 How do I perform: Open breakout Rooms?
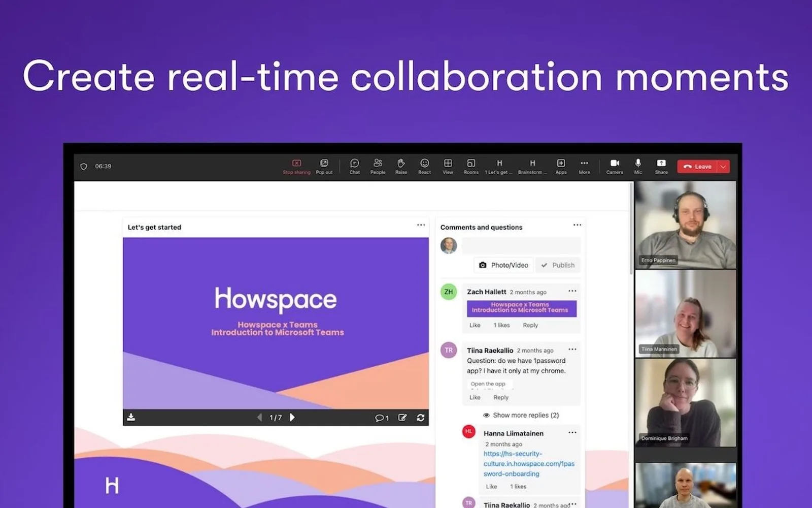[471, 167]
